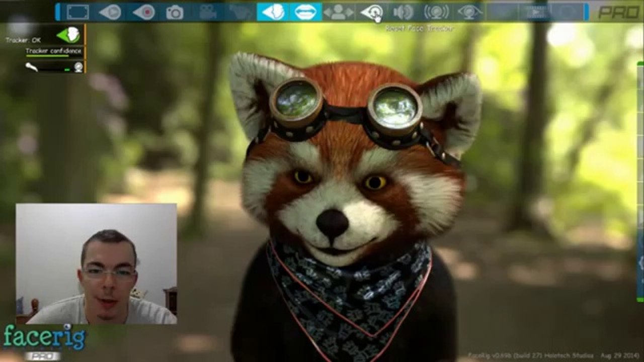
Task: Click the PRO label at top right
Action: point(618,12)
